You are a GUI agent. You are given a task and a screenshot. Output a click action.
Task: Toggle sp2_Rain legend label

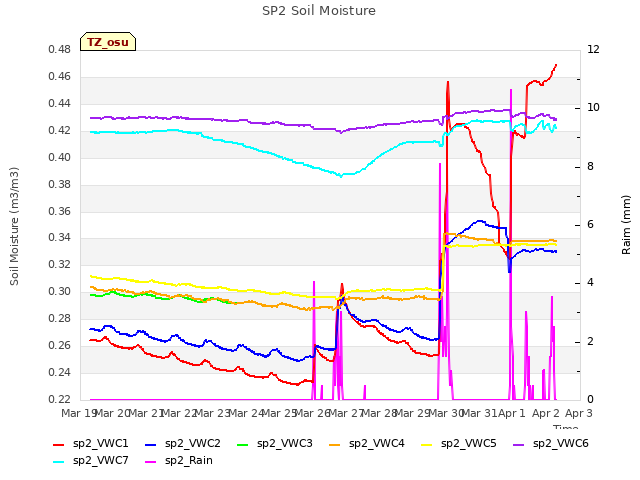189,461
